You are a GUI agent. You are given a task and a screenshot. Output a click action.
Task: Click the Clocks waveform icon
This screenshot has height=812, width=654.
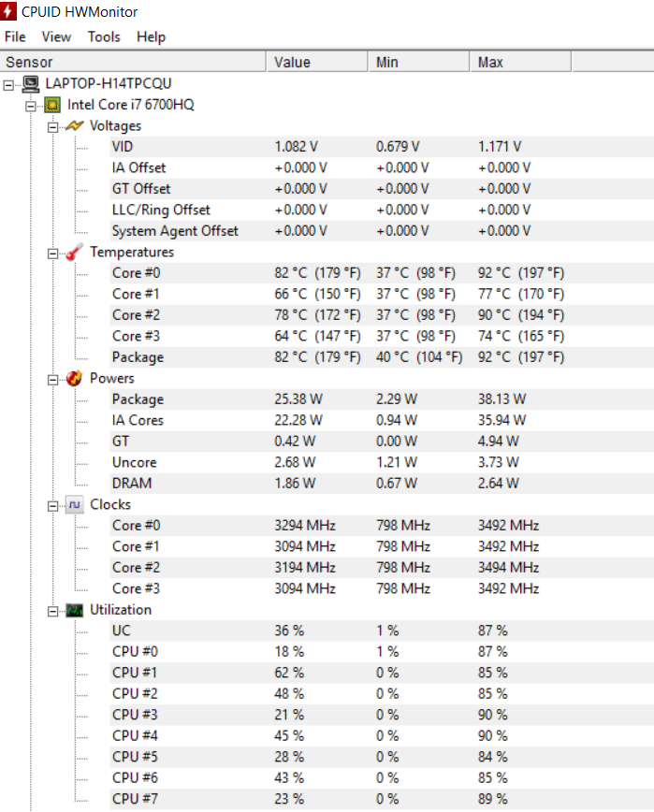[75, 504]
